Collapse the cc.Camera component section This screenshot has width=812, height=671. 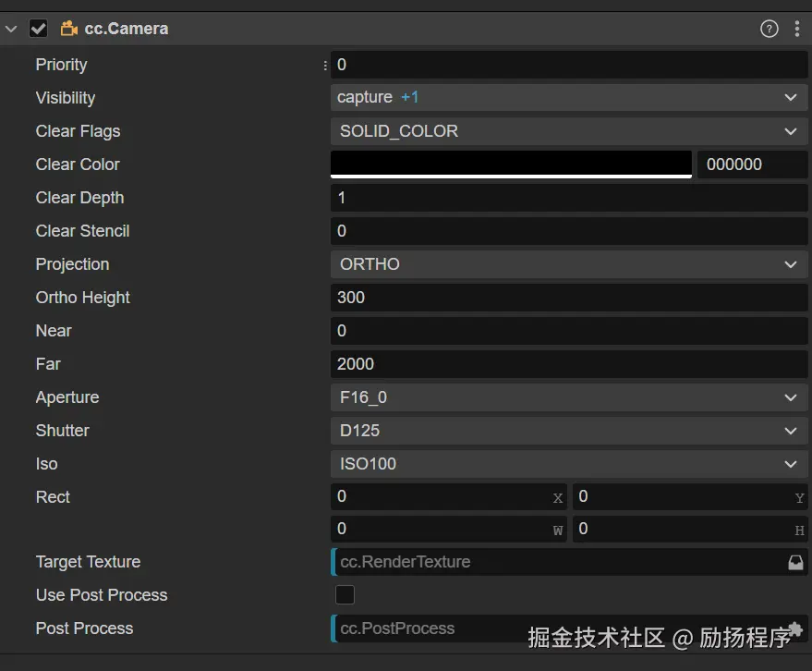coord(11,29)
